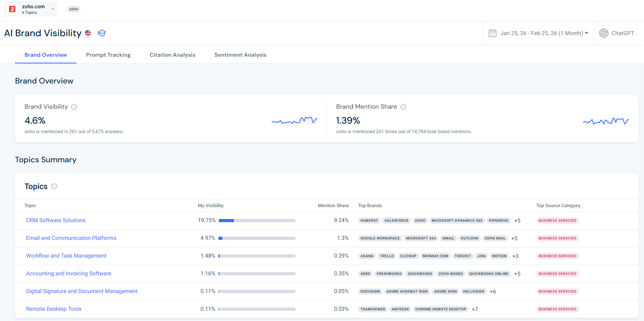Open the calendar icon for date range
Screen dimensions: 644x321
point(493,33)
